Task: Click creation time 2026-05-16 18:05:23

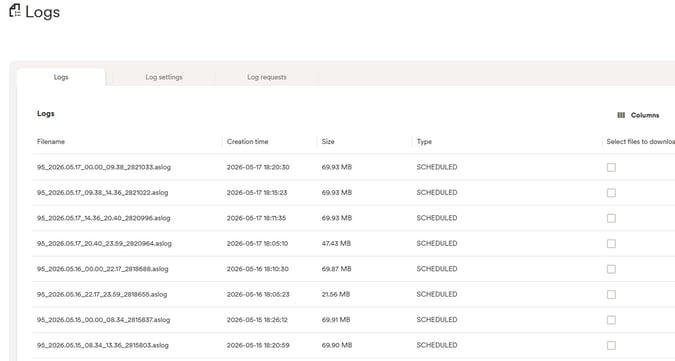Action: point(258,294)
